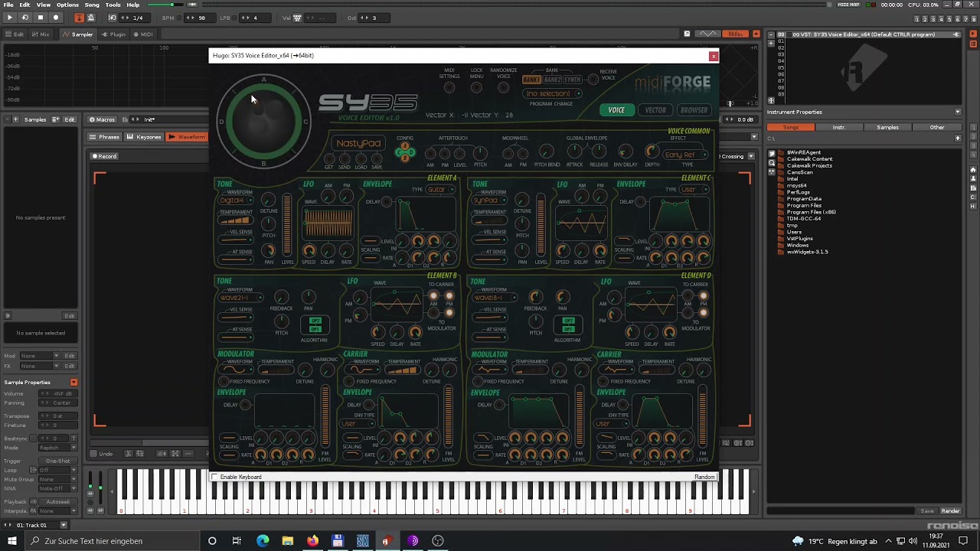Click the Random button below plugin
The image size is (980, 551).
click(704, 478)
